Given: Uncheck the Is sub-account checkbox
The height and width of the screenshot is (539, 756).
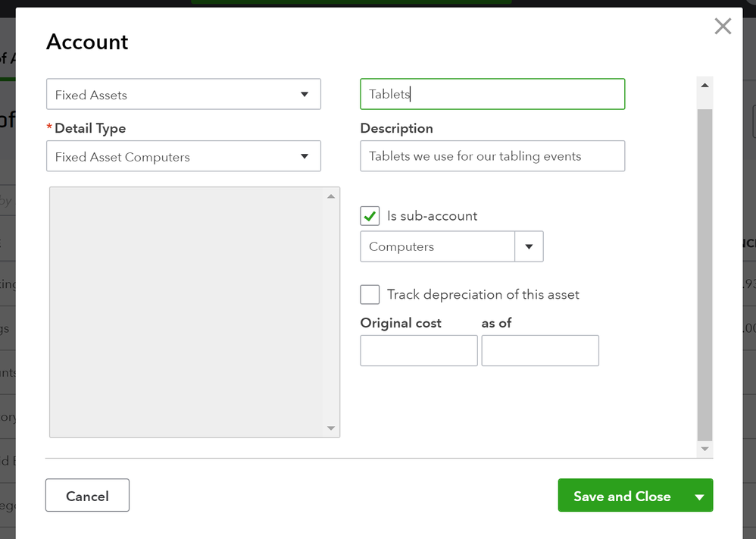Looking at the screenshot, I should click(370, 216).
